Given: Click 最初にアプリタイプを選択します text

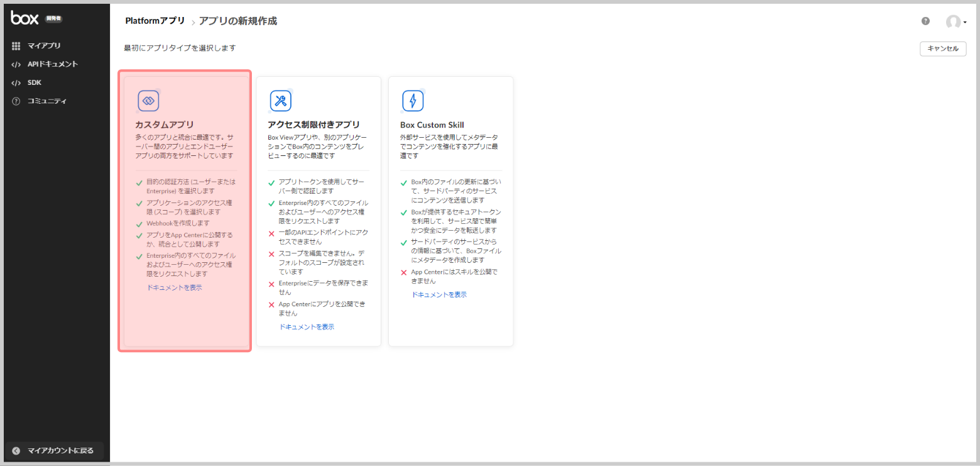Looking at the screenshot, I should [180, 48].
